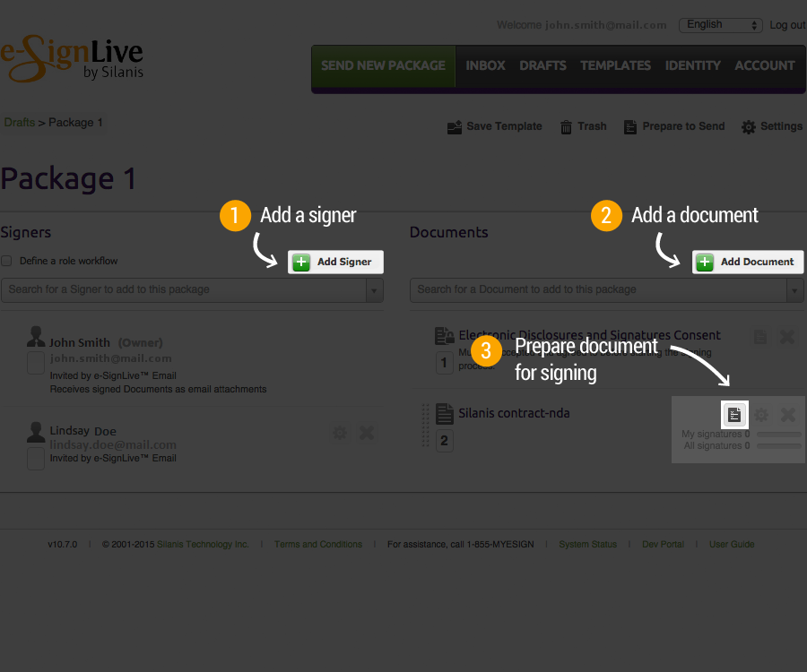Select the Prepare document icon for Silanis contract-nda

point(734,414)
